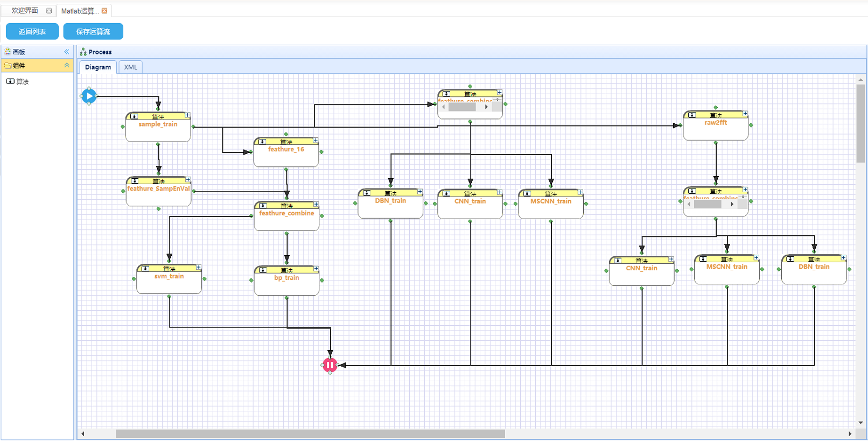Click the Process panel hierarchy icon
Screen dimensions: 868x441
tap(83, 52)
